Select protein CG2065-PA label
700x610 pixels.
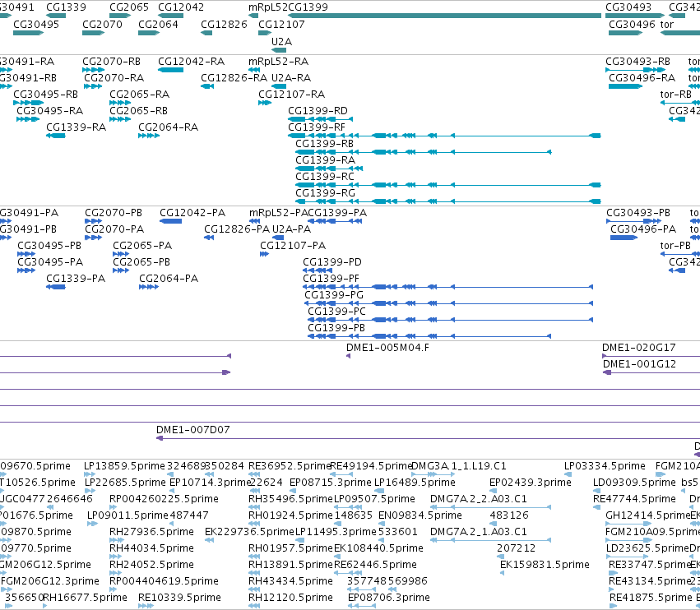tap(142, 246)
